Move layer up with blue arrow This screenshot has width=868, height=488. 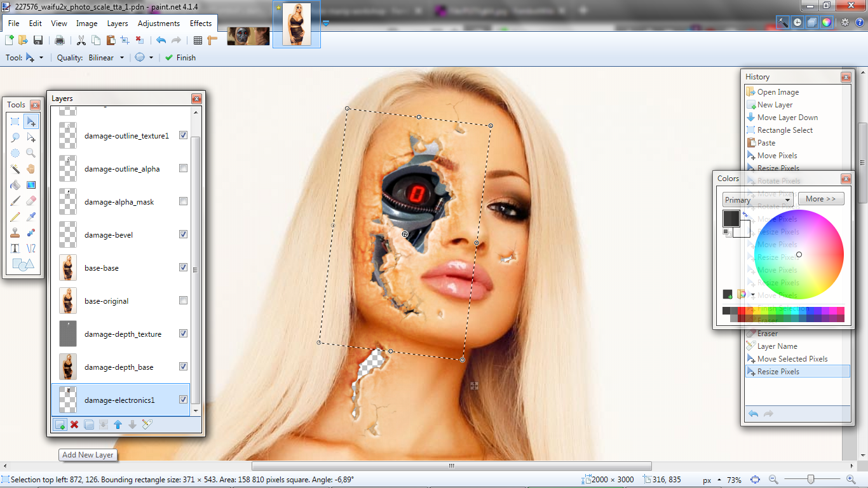(x=118, y=424)
